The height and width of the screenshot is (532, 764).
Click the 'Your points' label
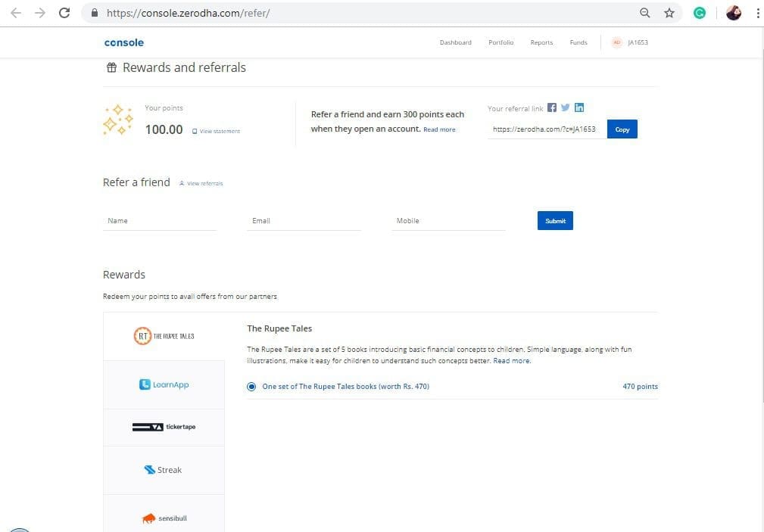(164, 108)
